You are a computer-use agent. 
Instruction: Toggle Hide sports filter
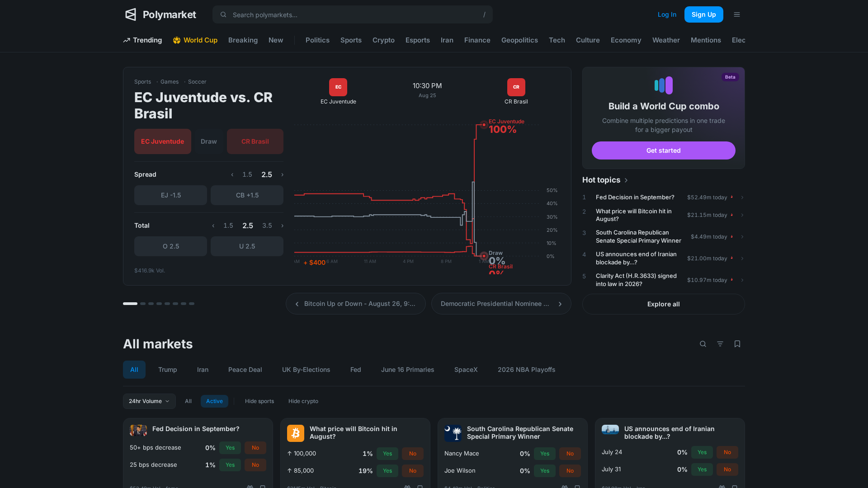pyautogui.click(x=259, y=401)
